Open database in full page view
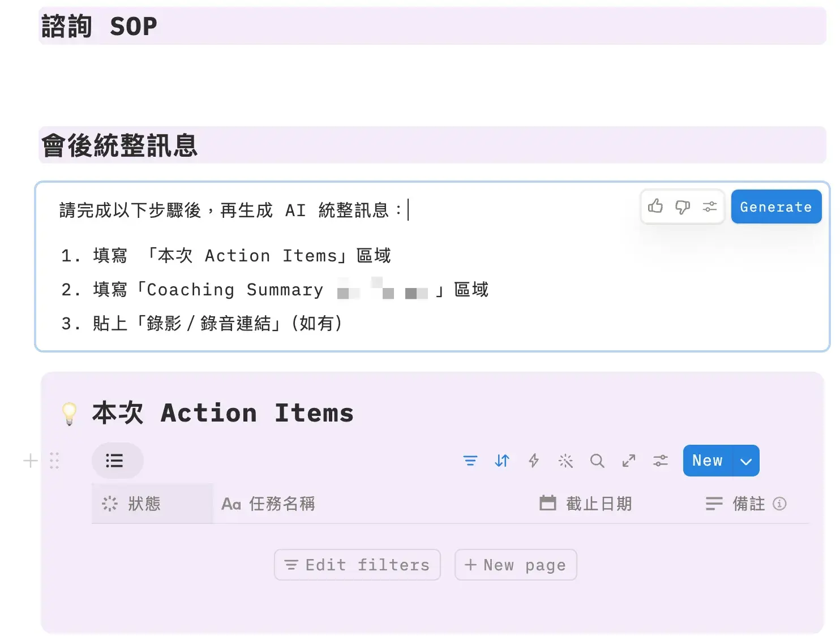 pyautogui.click(x=629, y=461)
